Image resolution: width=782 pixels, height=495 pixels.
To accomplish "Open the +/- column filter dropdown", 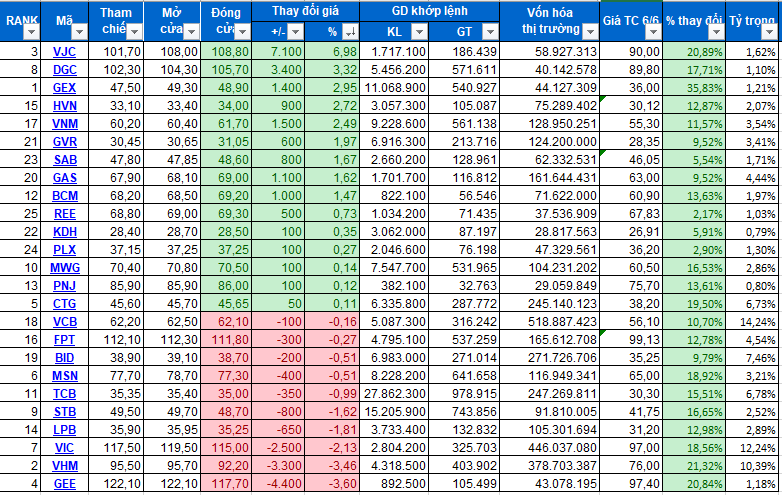I will click(x=296, y=32).
